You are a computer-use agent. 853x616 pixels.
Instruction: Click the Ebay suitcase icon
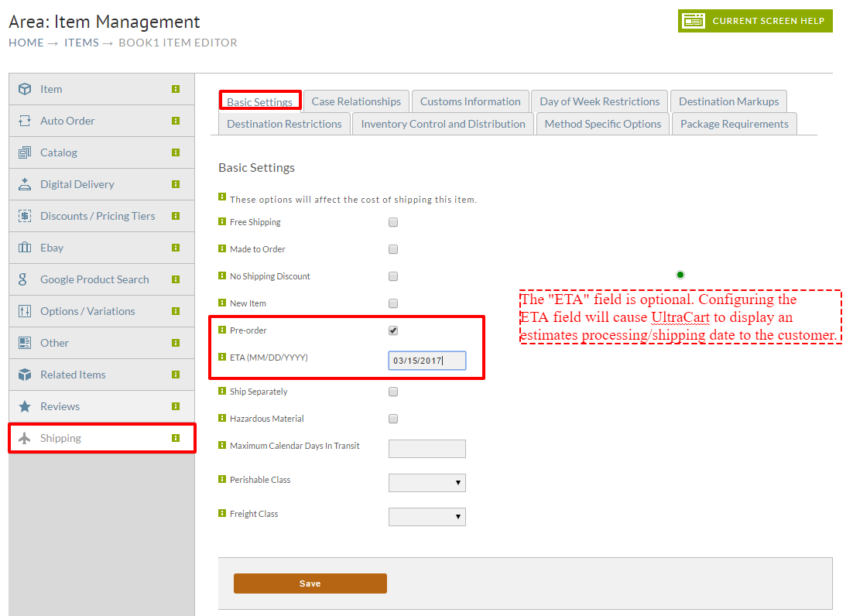click(25, 248)
